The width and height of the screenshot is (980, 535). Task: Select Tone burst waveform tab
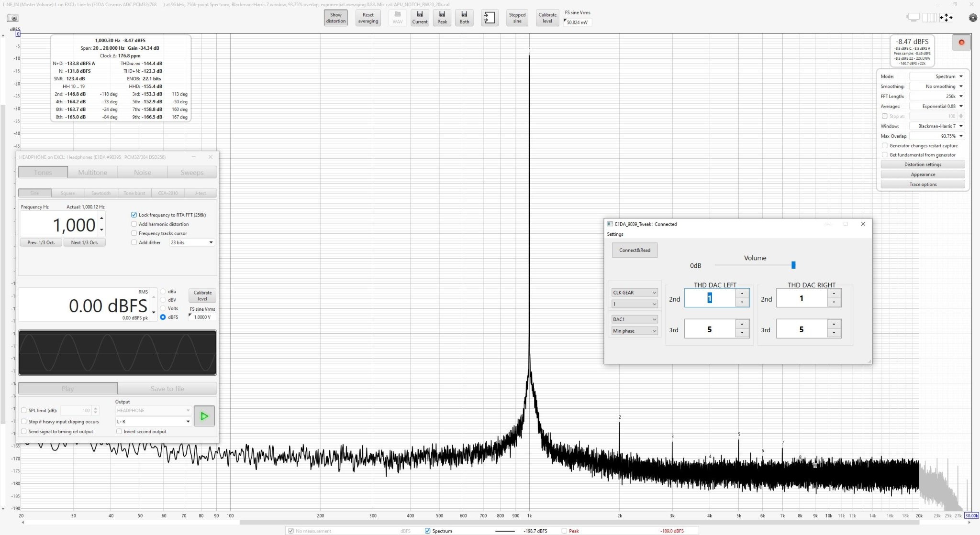click(x=134, y=193)
